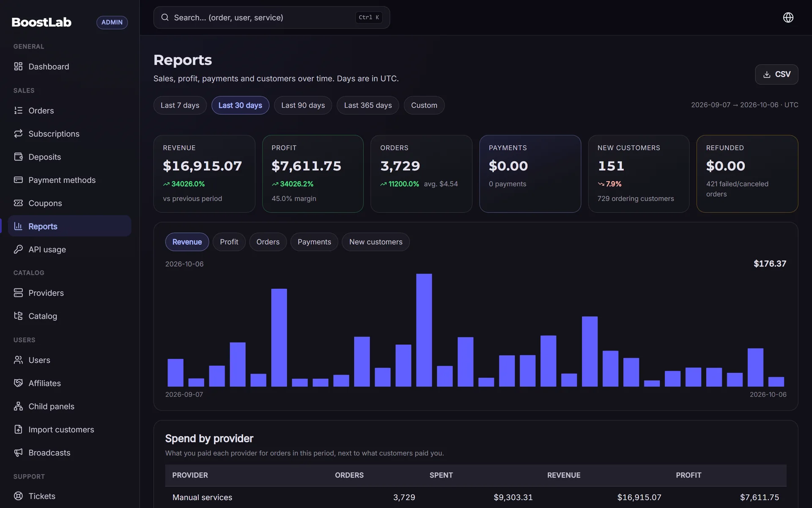This screenshot has height=508, width=812.
Task: Click the Broadcasts megaphone icon
Action: click(x=18, y=453)
